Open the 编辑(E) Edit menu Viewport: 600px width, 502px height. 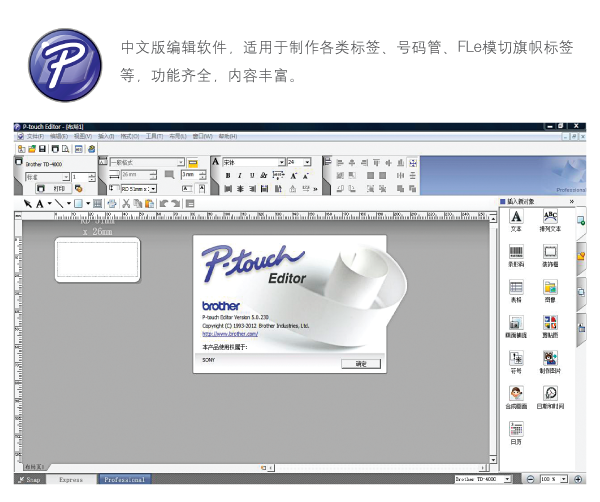tap(59, 136)
